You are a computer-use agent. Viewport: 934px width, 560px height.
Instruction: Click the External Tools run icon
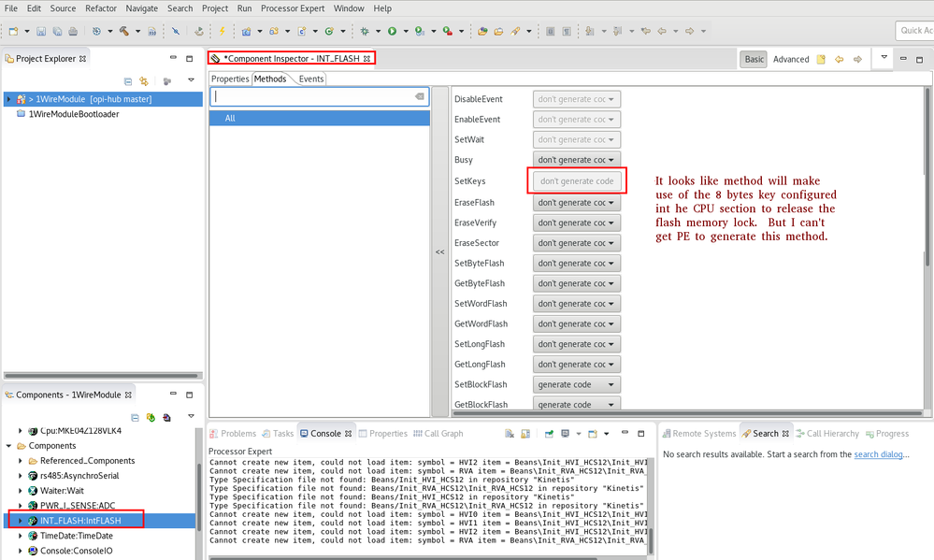click(x=447, y=31)
